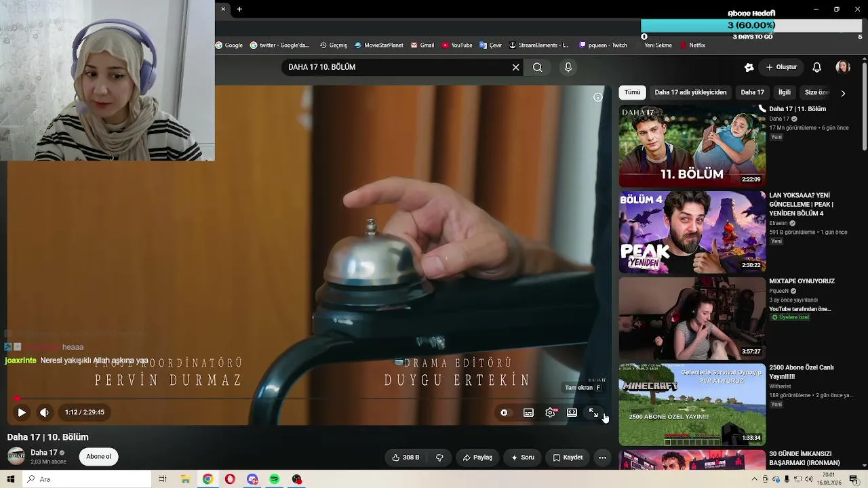The image size is (868, 488).
Task: Open the Gmail bookmark
Action: pos(422,45)
